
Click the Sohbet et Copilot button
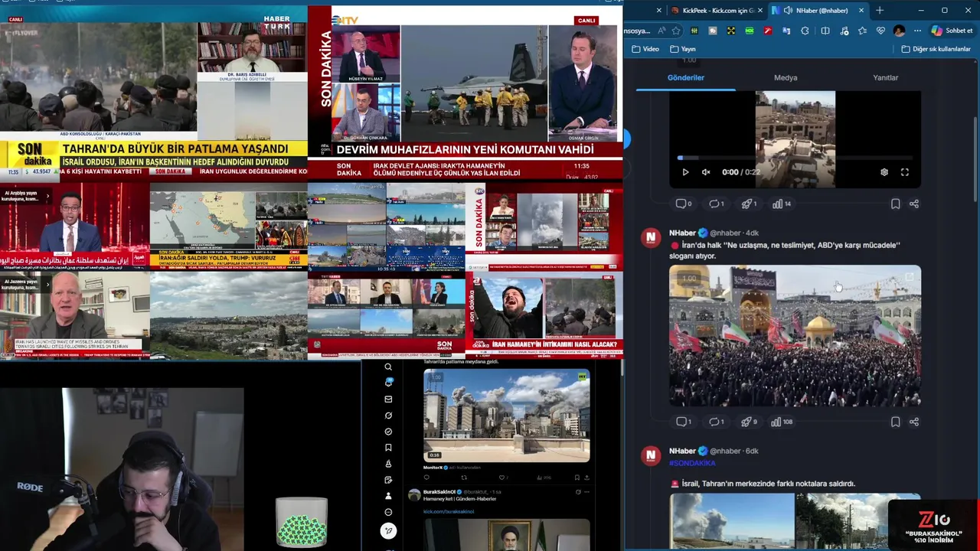pyautogui.click(x=952, y=31)
